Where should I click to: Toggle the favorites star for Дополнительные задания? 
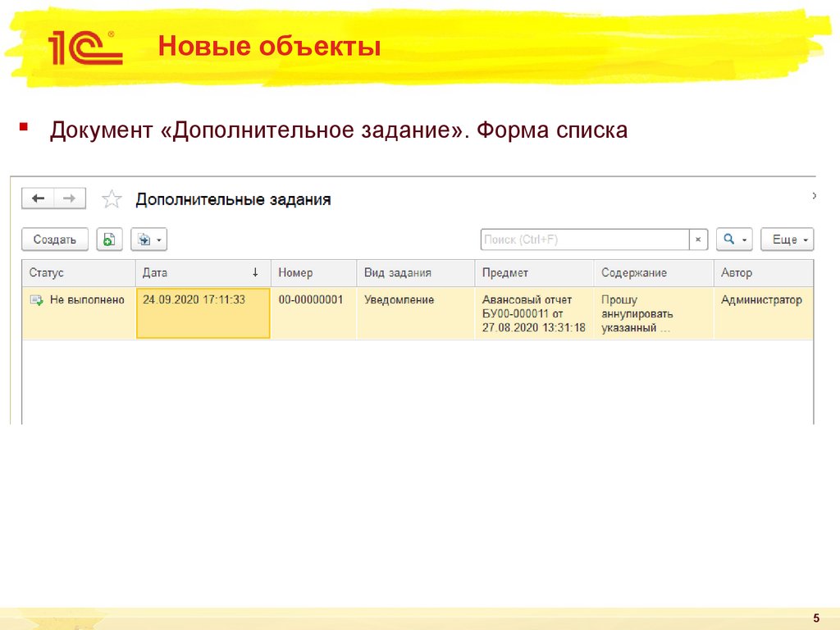(x=112, y=198)
